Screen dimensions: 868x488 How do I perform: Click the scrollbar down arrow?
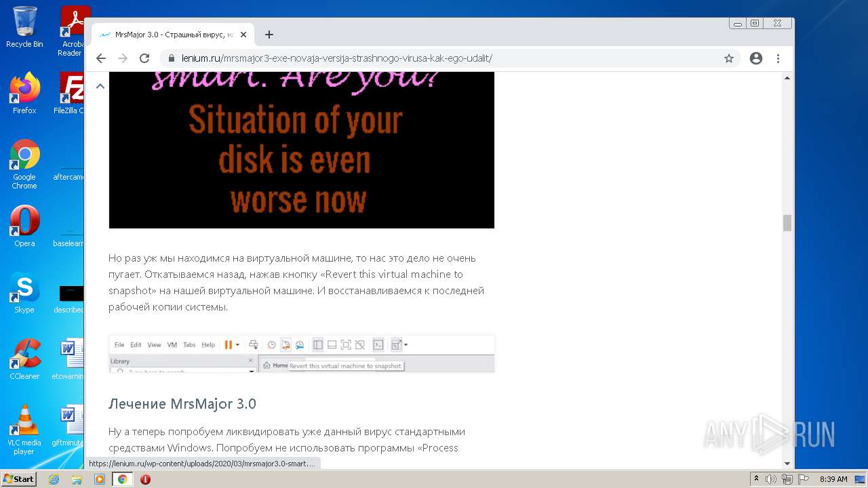787,464
